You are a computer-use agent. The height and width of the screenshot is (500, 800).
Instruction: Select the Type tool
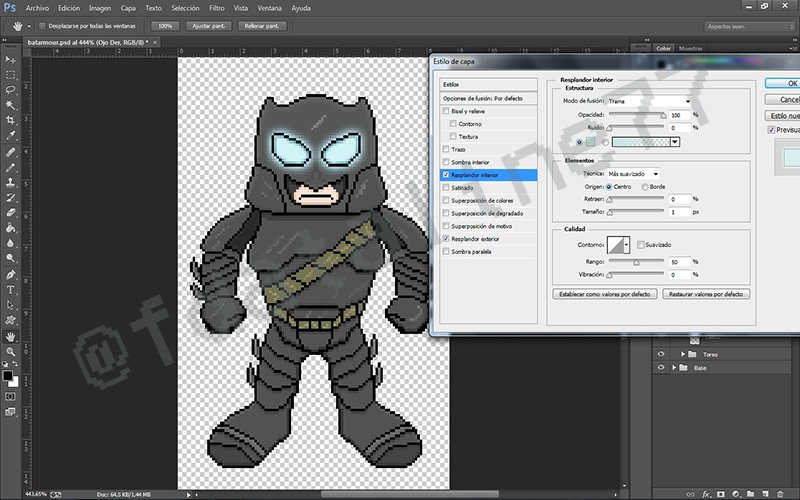[x=10, y=290]
